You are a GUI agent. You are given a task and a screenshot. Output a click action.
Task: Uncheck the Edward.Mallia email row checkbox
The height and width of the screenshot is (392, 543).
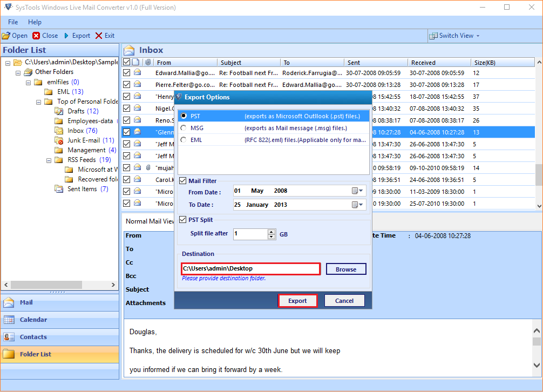127,73
